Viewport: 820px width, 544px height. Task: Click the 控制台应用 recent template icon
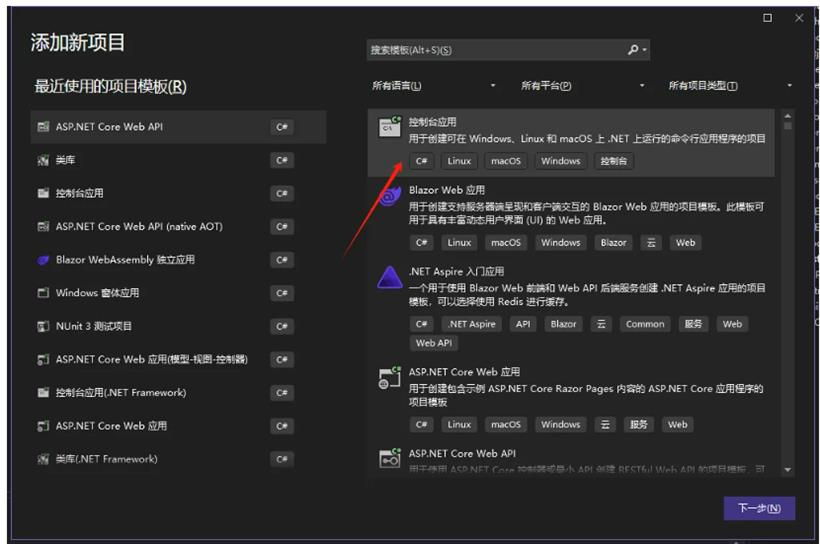43,193
